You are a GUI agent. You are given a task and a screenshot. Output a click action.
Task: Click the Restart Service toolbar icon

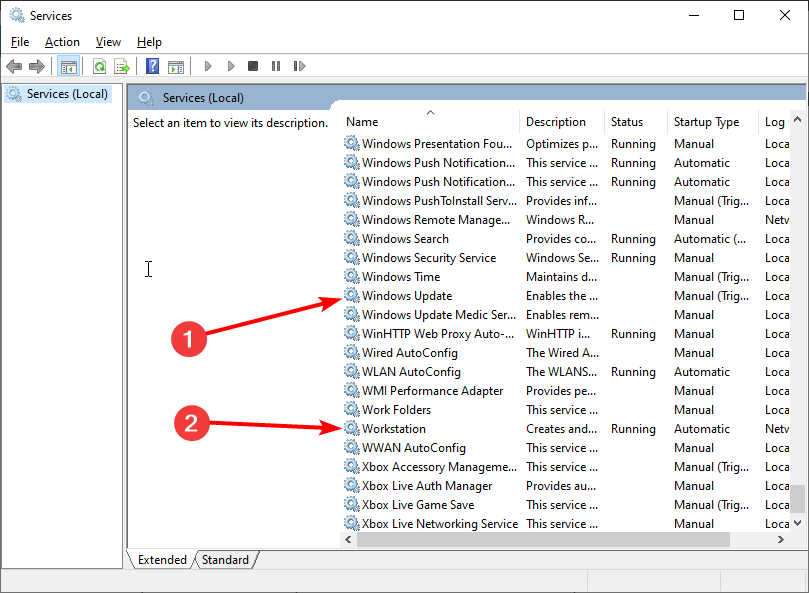299,66
